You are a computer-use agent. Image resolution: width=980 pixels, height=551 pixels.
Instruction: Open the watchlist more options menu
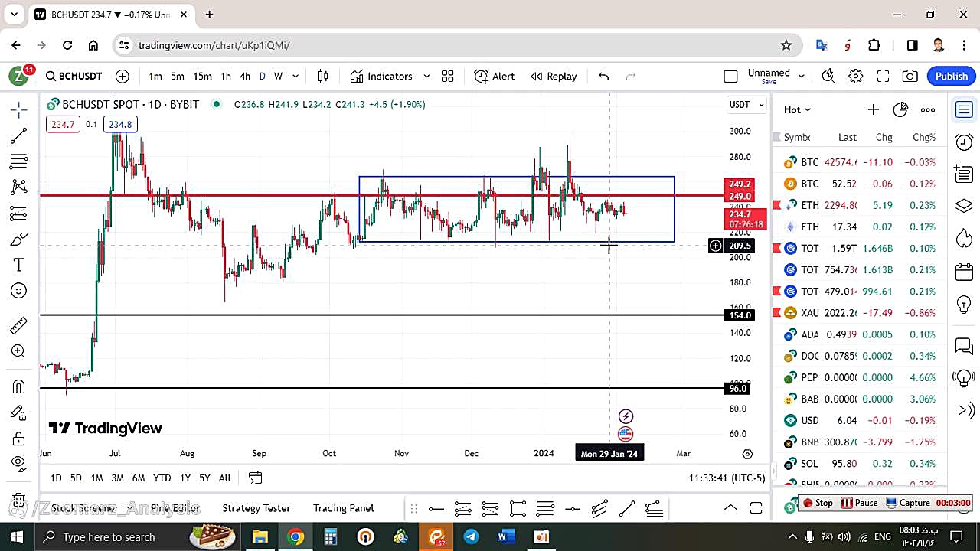(x=928, y=109)
